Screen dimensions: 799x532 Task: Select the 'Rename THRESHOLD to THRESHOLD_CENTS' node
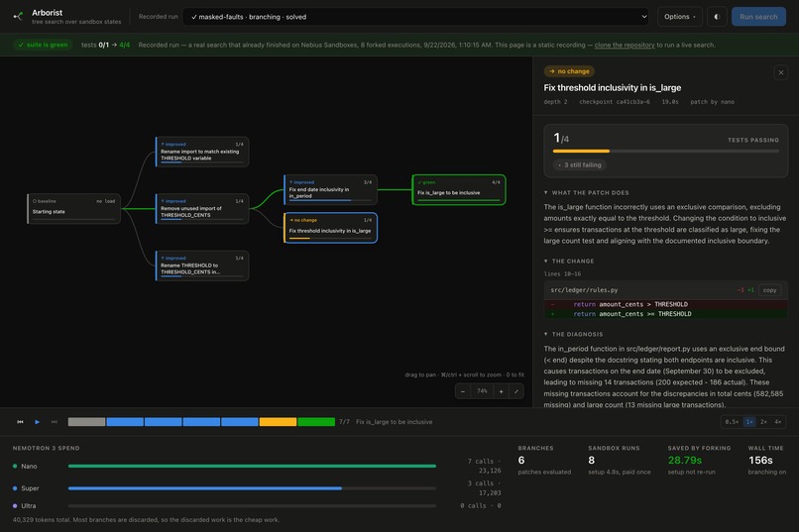pyautogui.click(x=202, y=266)
